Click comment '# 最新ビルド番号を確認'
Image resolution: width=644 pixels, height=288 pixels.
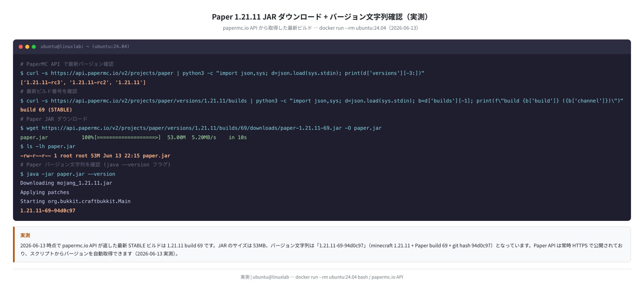pos(49,91)
